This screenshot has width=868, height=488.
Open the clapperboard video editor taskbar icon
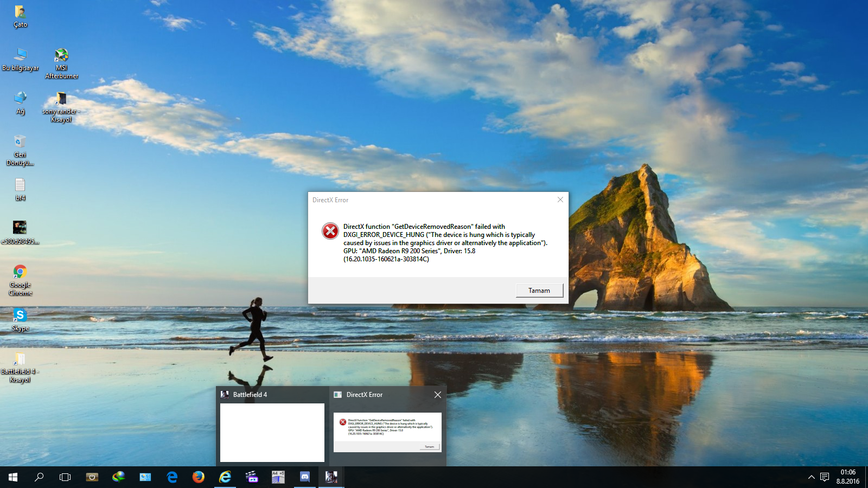[252, 477]
